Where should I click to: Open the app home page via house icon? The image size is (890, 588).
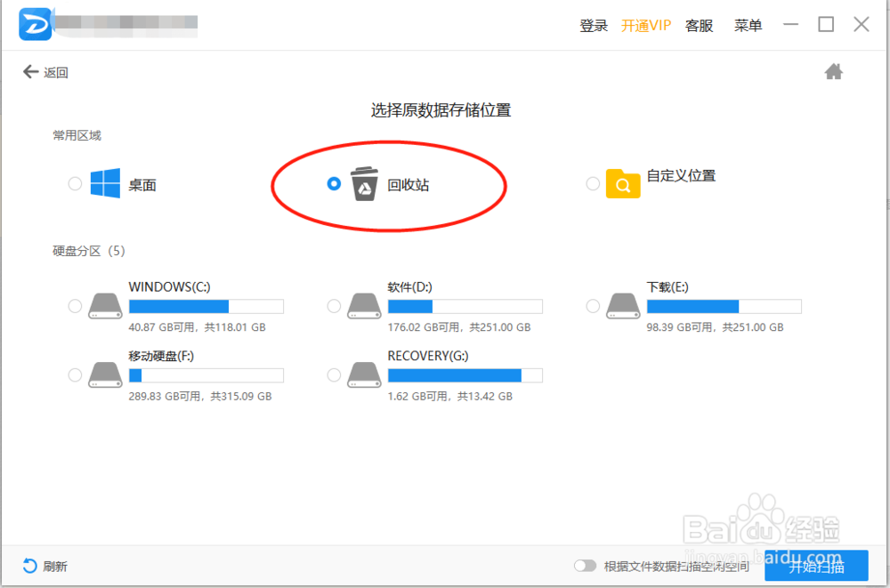[x=834, y=71]
